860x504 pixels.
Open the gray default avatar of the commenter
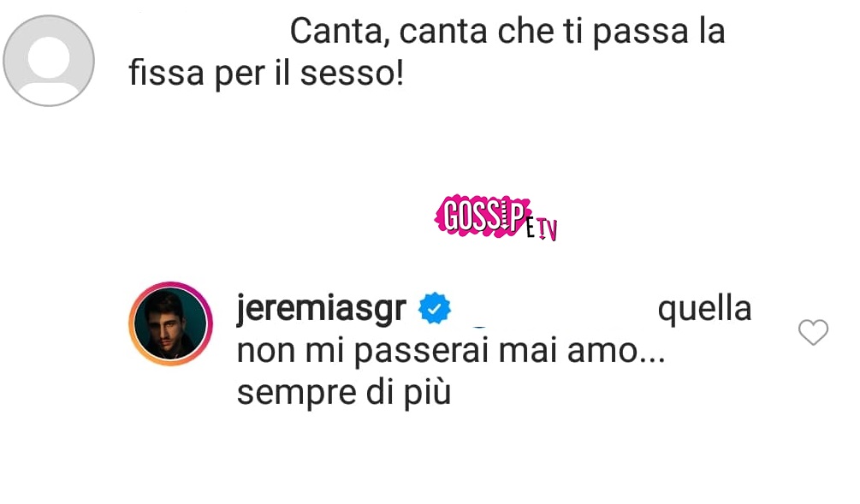49,61
